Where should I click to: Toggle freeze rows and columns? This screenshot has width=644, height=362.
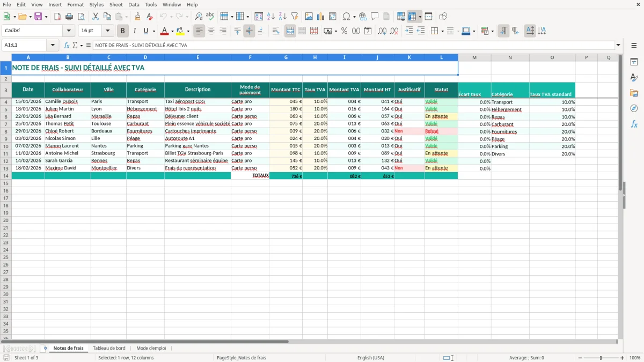click(x=412, y=17)
